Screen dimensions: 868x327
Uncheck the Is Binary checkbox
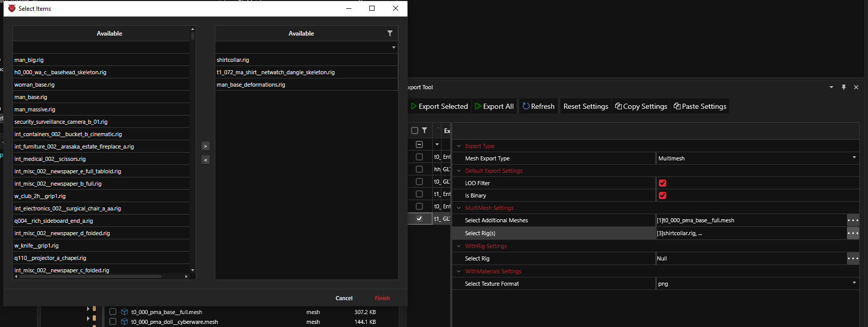pyautogui.click(x=662, y=195)
